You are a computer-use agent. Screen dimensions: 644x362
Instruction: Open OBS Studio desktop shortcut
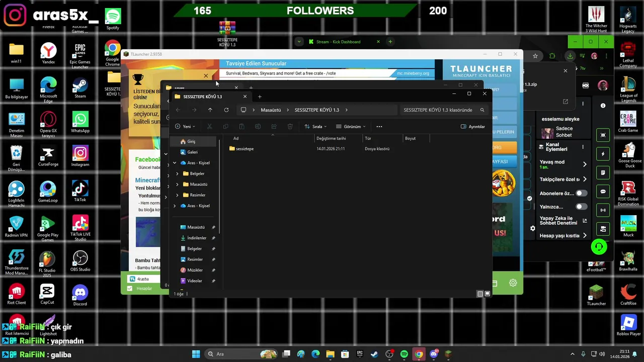tap(80, 261)
